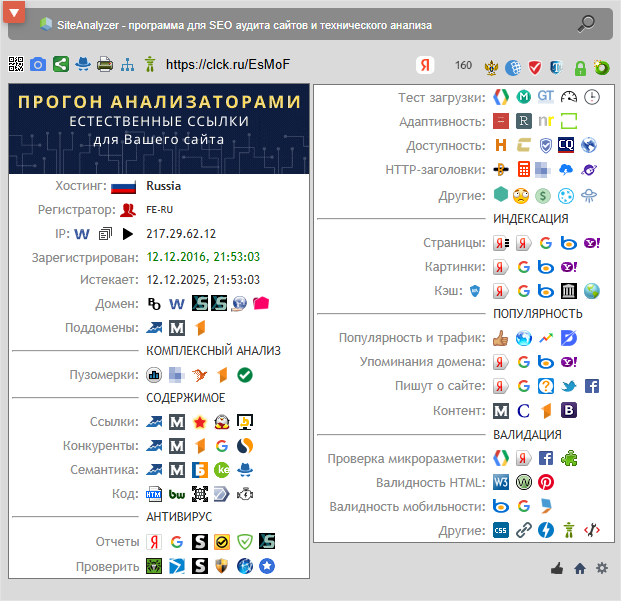Click the Twitter bird in Пишут о сайте row
Screen dimensions: 621x601
click(569, 386)
